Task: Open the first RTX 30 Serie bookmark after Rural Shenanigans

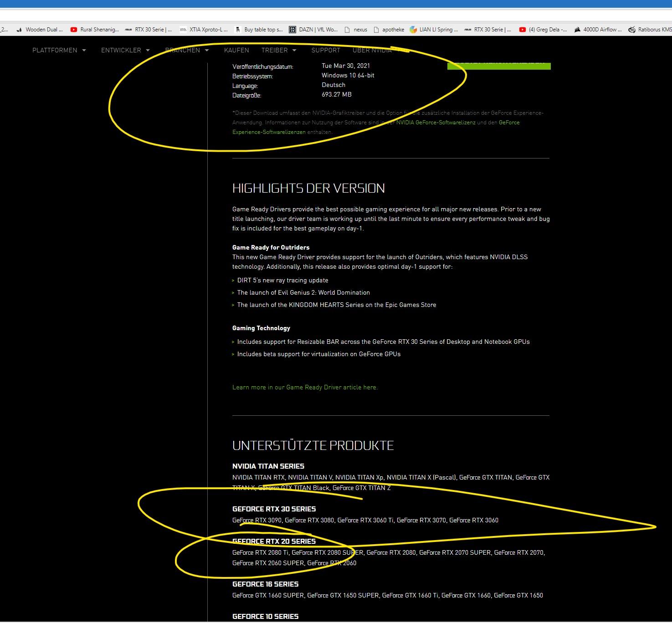Action: (149, 30)
